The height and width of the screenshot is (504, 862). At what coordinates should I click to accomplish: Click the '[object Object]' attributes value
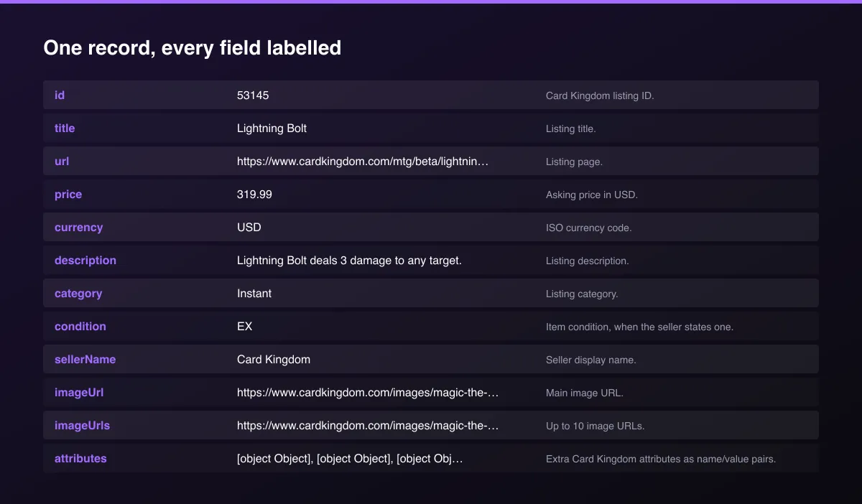350,458
